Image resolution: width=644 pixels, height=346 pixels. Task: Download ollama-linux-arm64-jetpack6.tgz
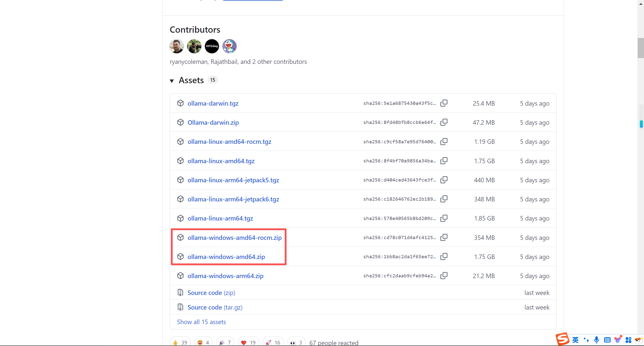click(233, 199)
